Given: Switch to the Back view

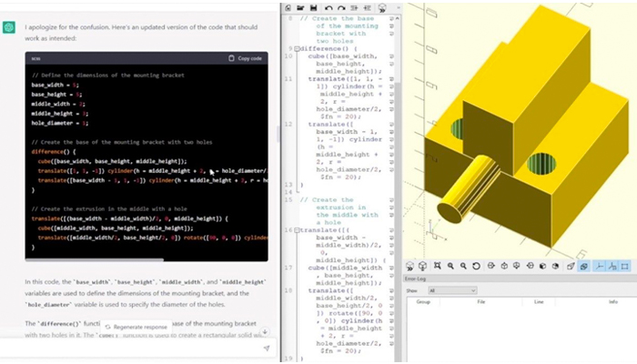Looking at the screenshot, I should tap(555, 266).
